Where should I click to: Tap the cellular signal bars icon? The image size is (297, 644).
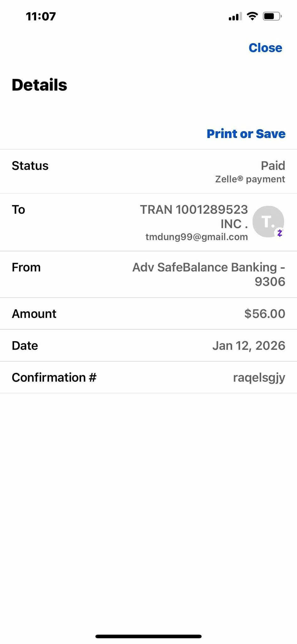tap(235, 16)
